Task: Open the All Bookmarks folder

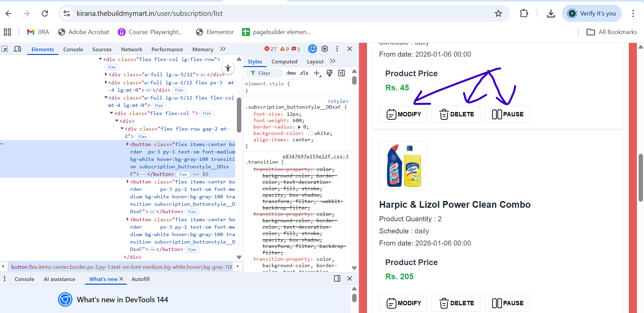Action: click(612, 32)
